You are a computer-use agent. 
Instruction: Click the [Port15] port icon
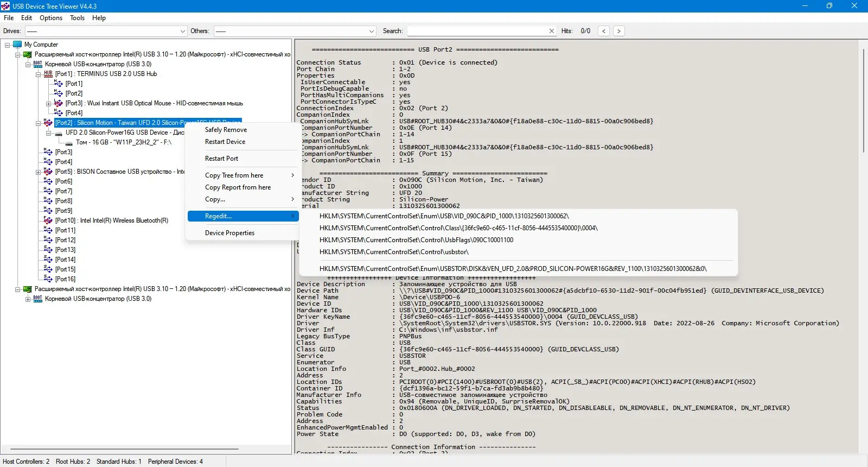48,269
